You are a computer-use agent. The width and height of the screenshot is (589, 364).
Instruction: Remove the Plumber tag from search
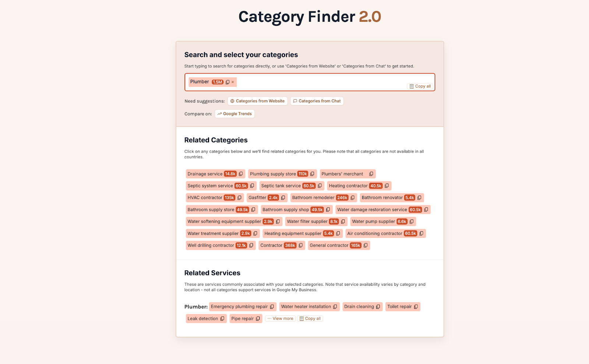coord(233,82)
